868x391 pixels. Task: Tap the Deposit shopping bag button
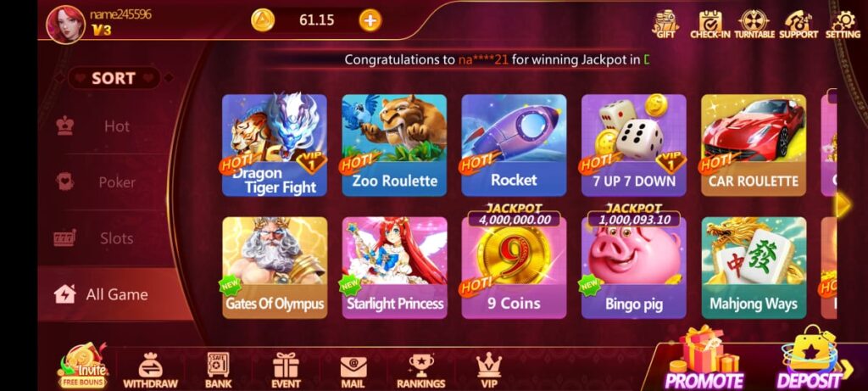point(810,360)
